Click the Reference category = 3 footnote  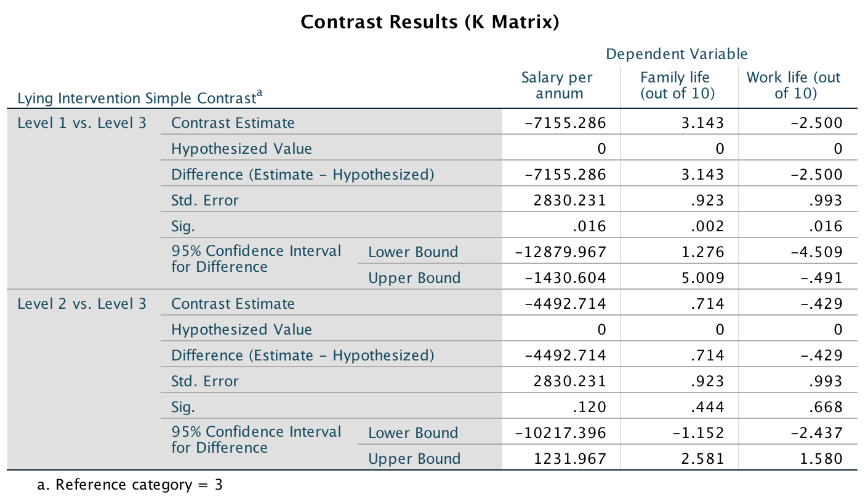pos(130,485)
